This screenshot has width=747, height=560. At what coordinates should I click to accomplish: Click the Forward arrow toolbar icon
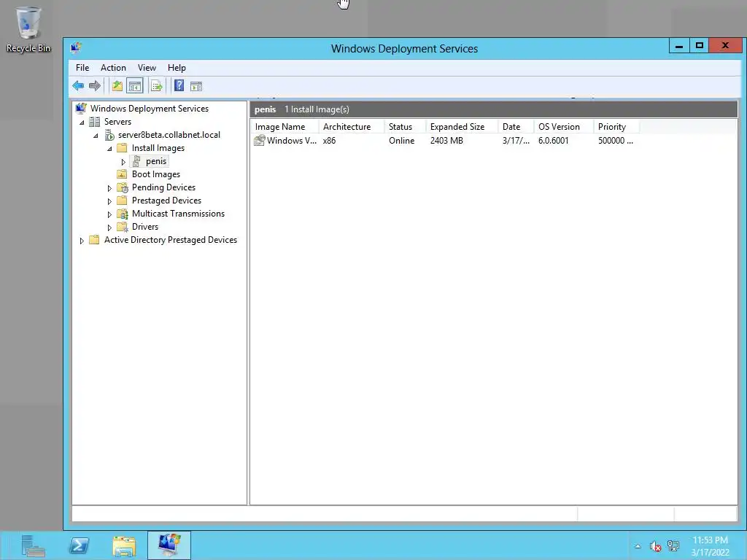(x=95, y=86)
